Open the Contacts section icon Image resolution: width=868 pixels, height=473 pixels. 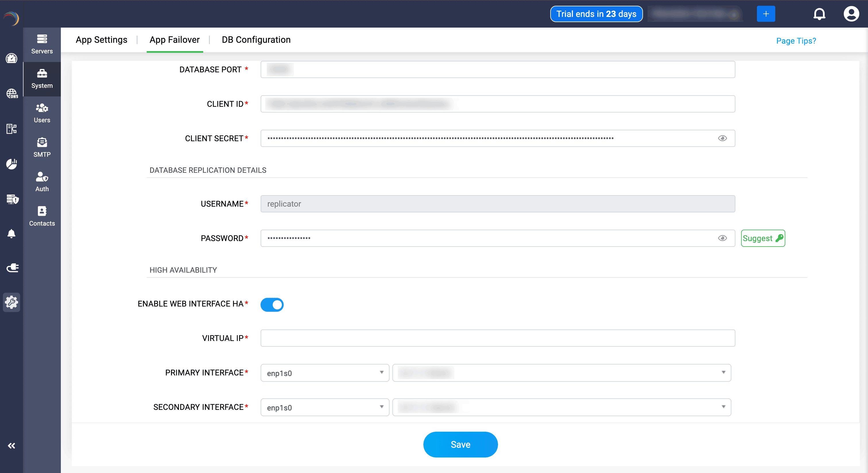pyautogui.click(x=42, y=216)
